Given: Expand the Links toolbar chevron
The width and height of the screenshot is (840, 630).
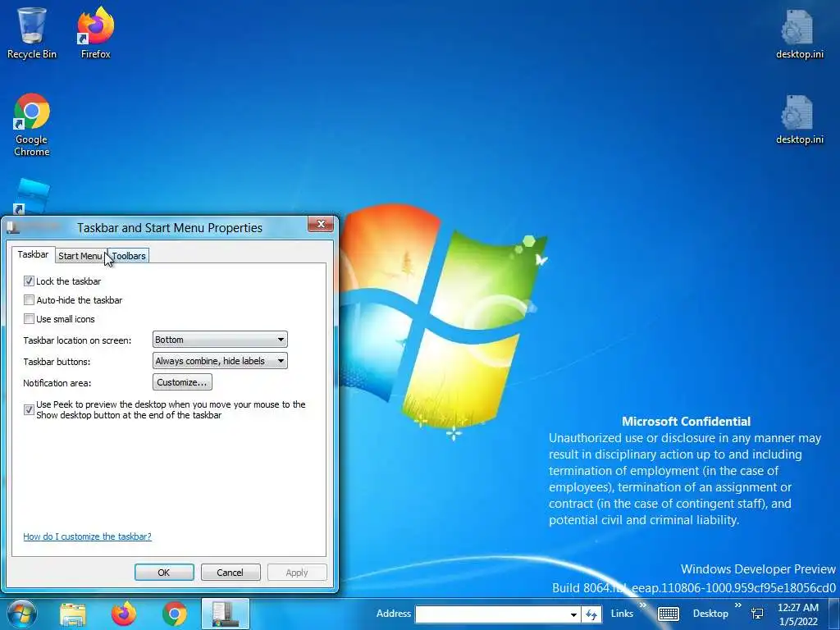Looking at the screenshot, I should pyautogui.click(x=643, y=605).
